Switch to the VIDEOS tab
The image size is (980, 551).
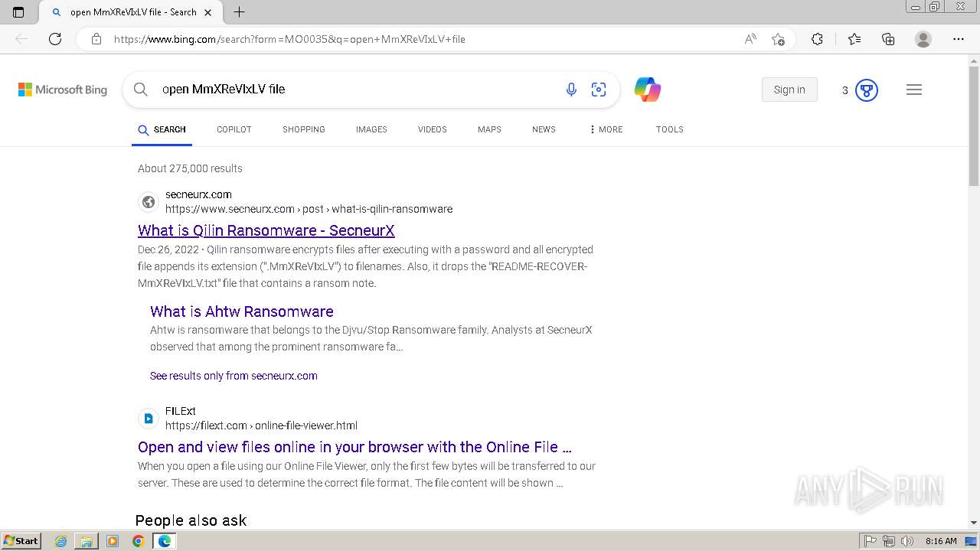433,129
